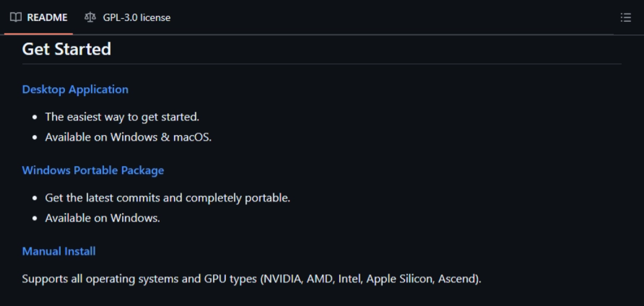Click the word 'Ascend' in the paragraph
This screenshot has width=644, height=306.
click(x=456, y=279)
